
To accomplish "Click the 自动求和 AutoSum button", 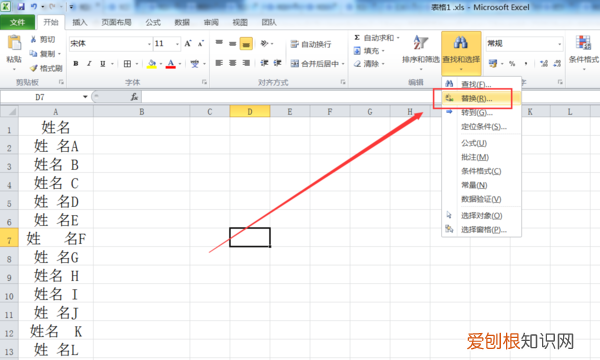I will point(377,37).
